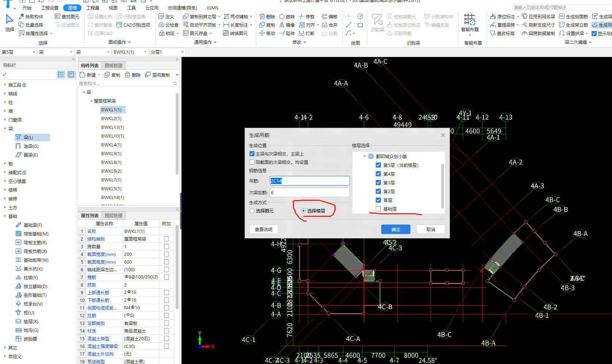Toggle 附加 checkbox for 截面宽度 row
The height and width of the screenshot is (364, 612).
(x=167, y=254)
